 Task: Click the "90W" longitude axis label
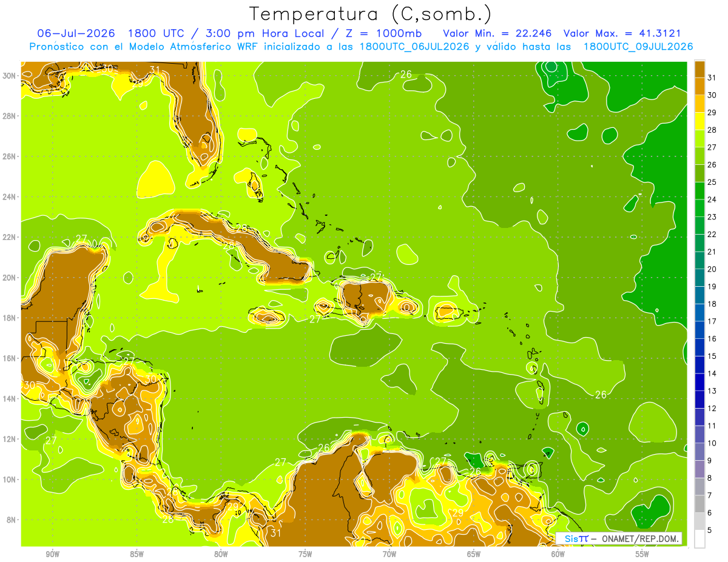point(52,554)
